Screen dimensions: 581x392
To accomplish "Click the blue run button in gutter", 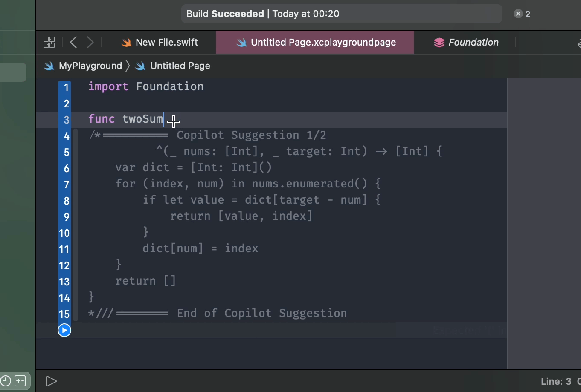I will [x=64, y=330].
